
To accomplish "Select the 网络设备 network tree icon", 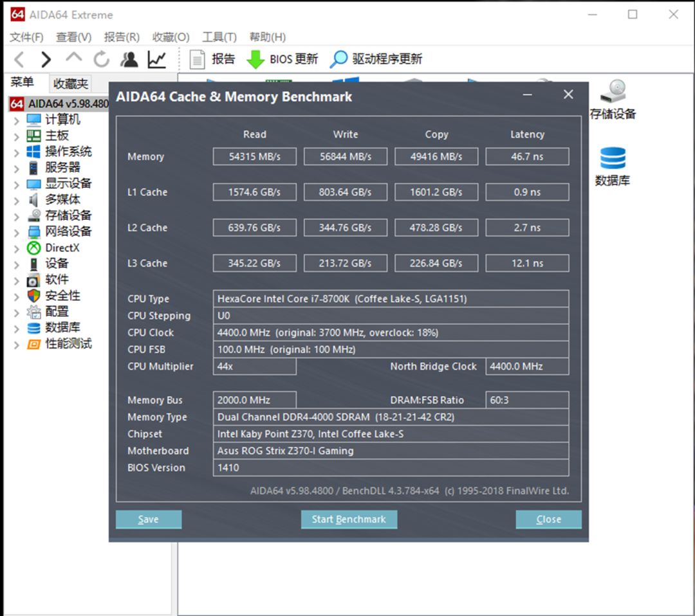I will click(33, 231).
